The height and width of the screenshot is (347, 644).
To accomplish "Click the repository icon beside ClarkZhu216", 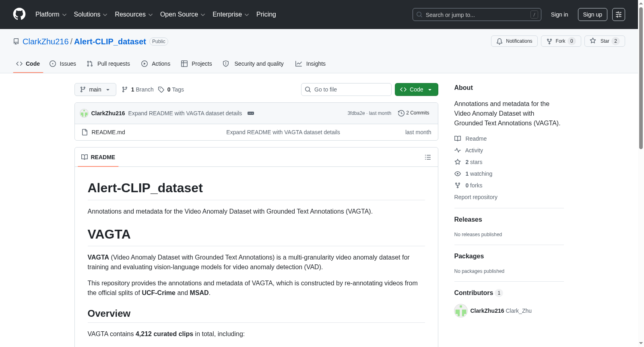I will tap(16, 42).
